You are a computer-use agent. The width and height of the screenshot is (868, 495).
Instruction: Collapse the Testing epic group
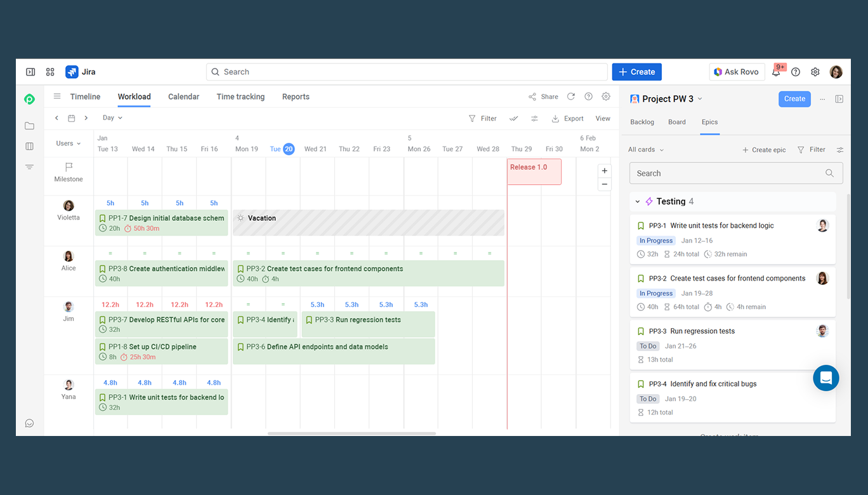[x=638, y=202]
